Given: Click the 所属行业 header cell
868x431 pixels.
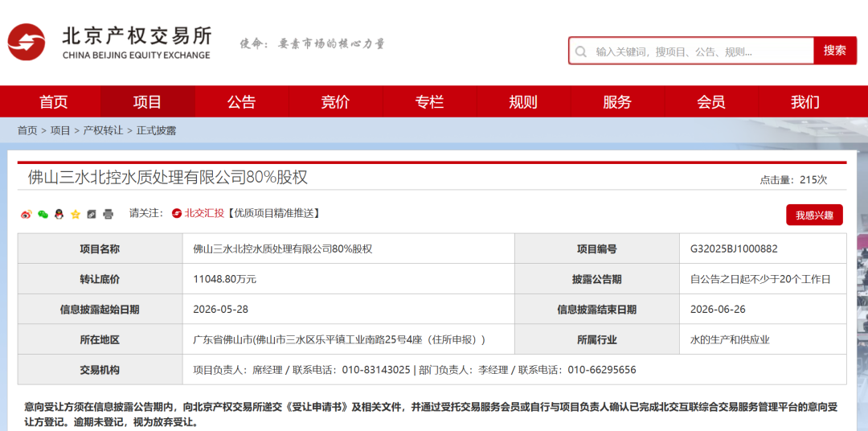Looking at the screenshot, I should coord(596,339).
